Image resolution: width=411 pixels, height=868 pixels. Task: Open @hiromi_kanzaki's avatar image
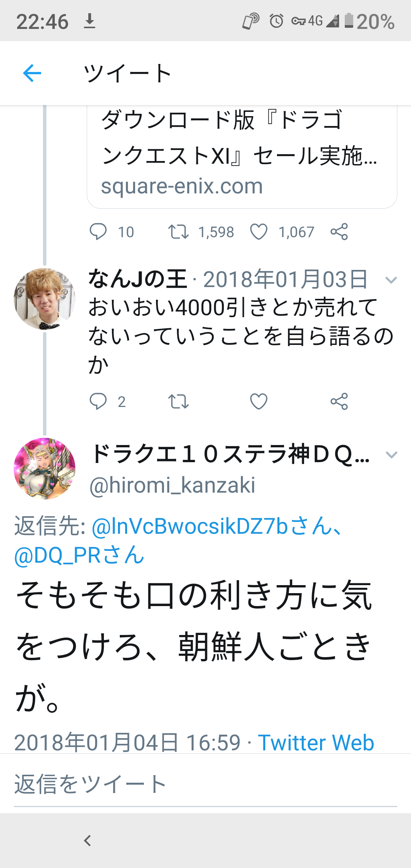point(45,469)
